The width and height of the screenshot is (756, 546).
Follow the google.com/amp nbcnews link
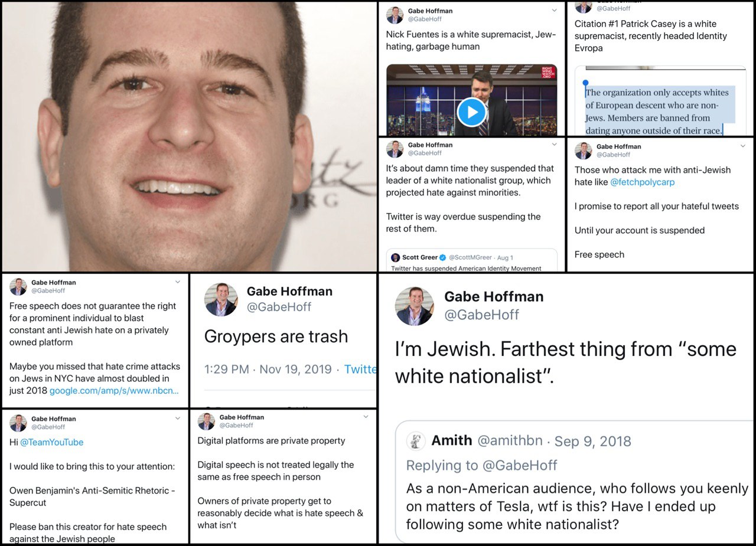(x=113, y=391)
